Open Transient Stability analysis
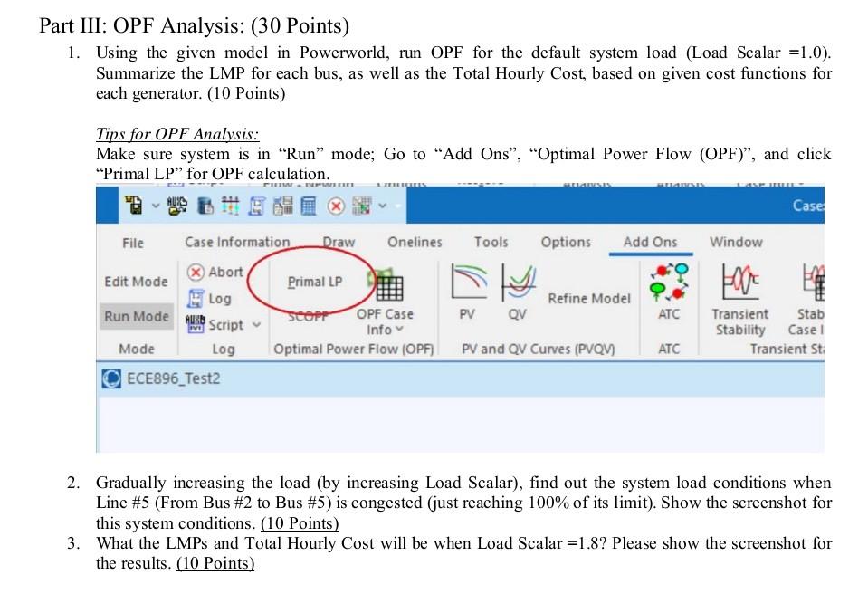The image size is (868, 594). (x=741, y=299)
